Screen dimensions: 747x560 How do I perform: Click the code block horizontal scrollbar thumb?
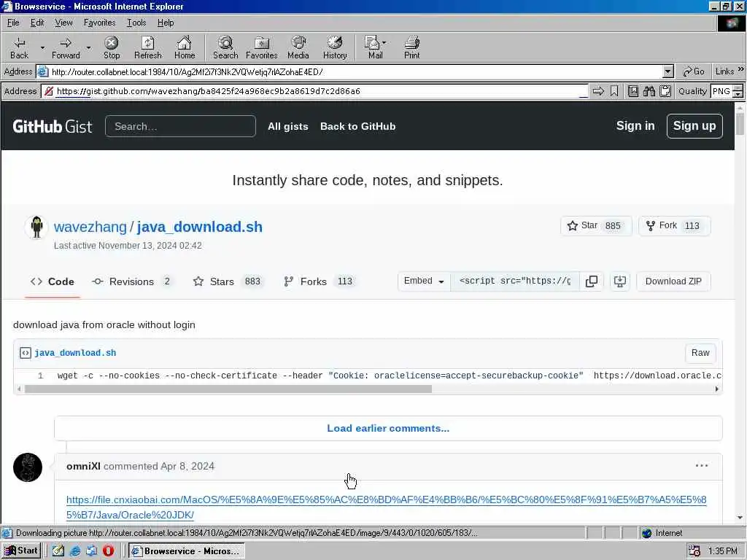point(228,389)
